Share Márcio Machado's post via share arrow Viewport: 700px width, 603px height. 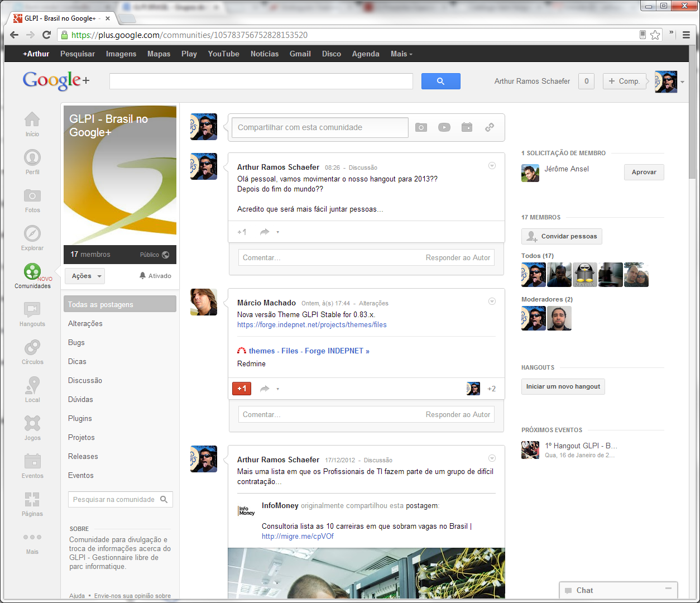click(x=265, y=389)
